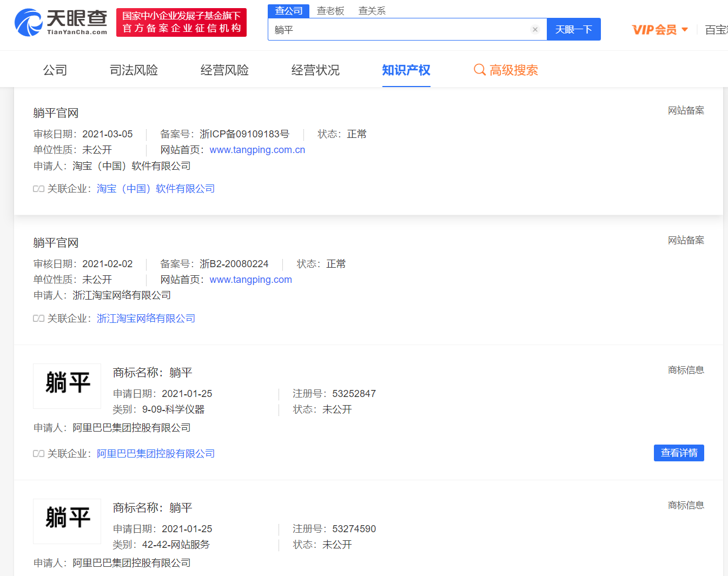Screen dimensions: 728x576
Task: Click the link icon beside 关联企业 淘宝（中国）软件
Action: [38, 189]
